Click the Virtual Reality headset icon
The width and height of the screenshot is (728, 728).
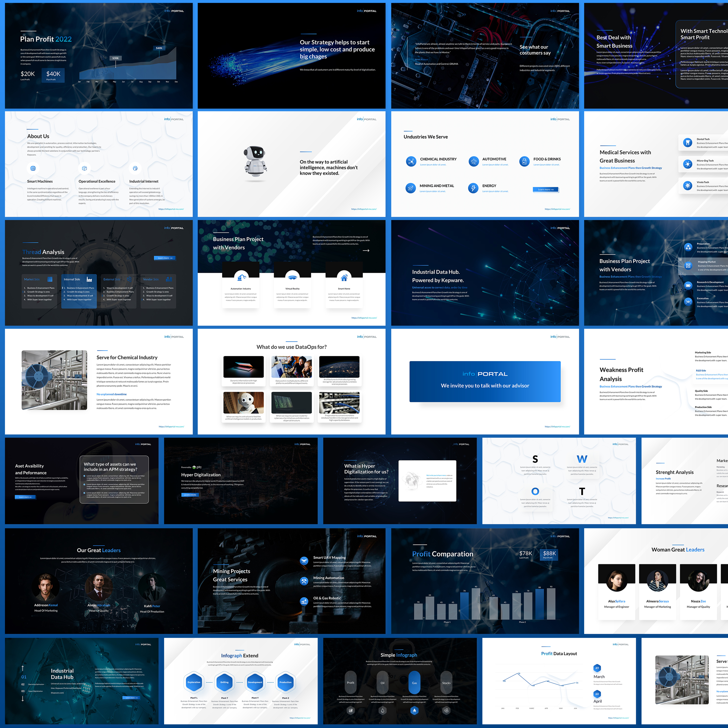point(292,278)
